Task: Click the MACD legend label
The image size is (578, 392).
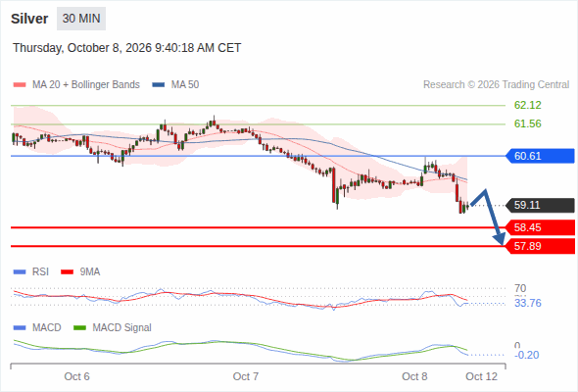Action: (47, 328)
